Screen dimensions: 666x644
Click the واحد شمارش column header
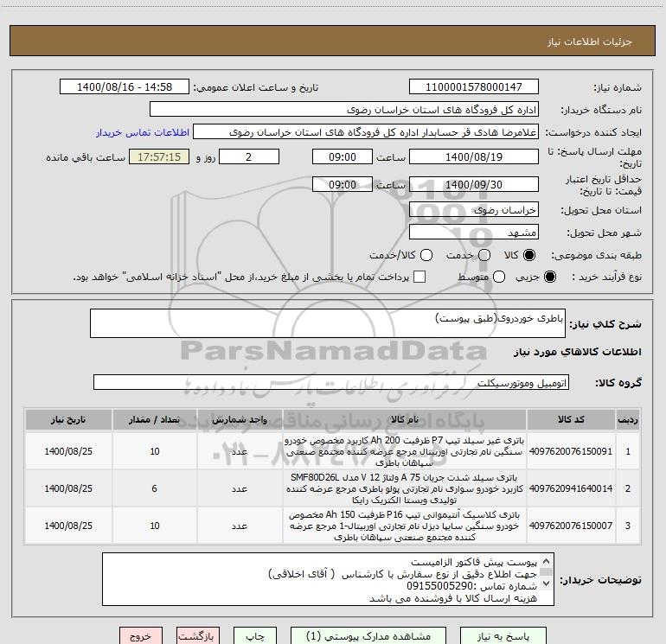tap(240, 419)
